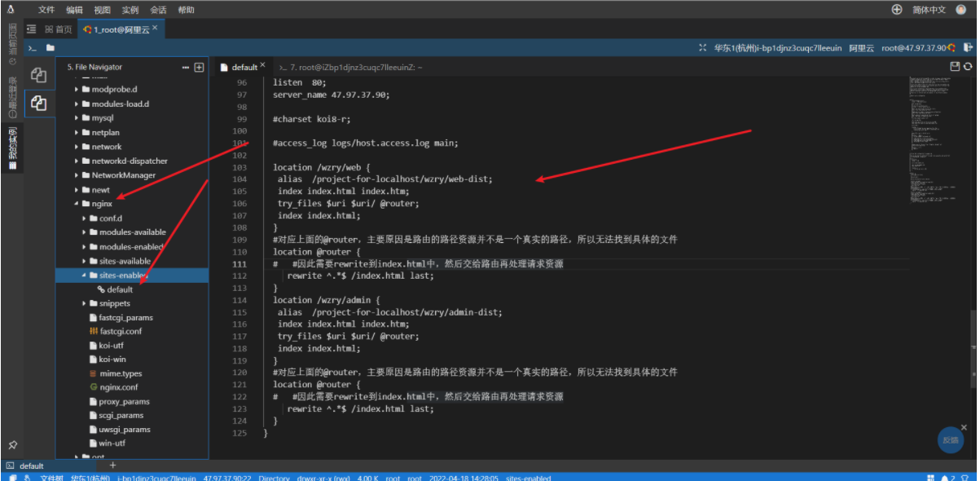Open the File Navigator more options ellipsis
980x481 pixels.
pos(186,67)
